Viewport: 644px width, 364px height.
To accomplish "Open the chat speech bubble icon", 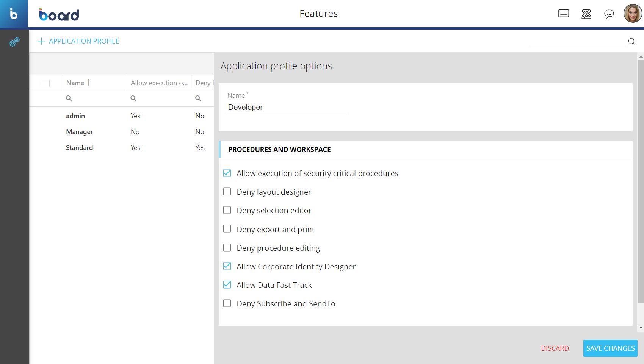I will tap(609, 14).
